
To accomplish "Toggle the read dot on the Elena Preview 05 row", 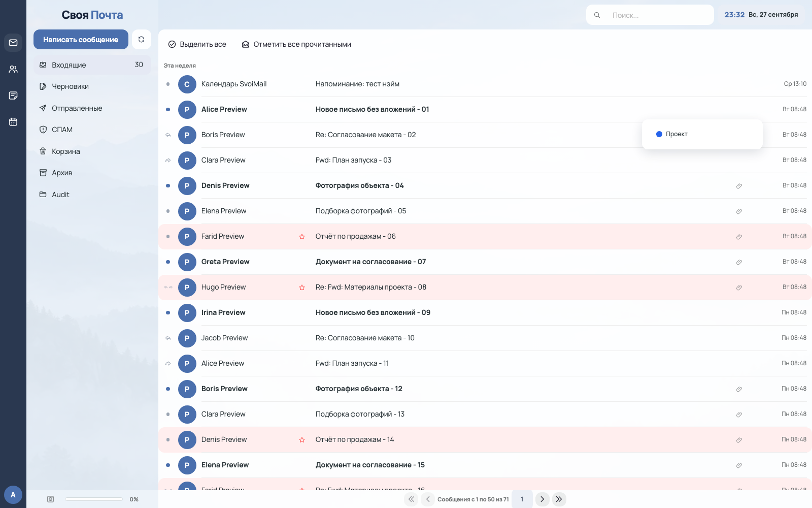I will [168, 211].
